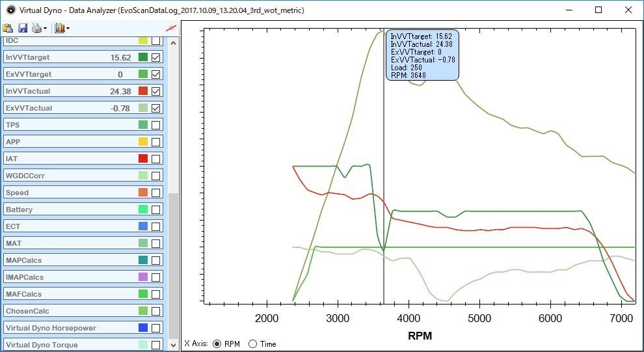Screen dimensions: 644x352
Task: Click the printer icon
Action: coord(37,29)
